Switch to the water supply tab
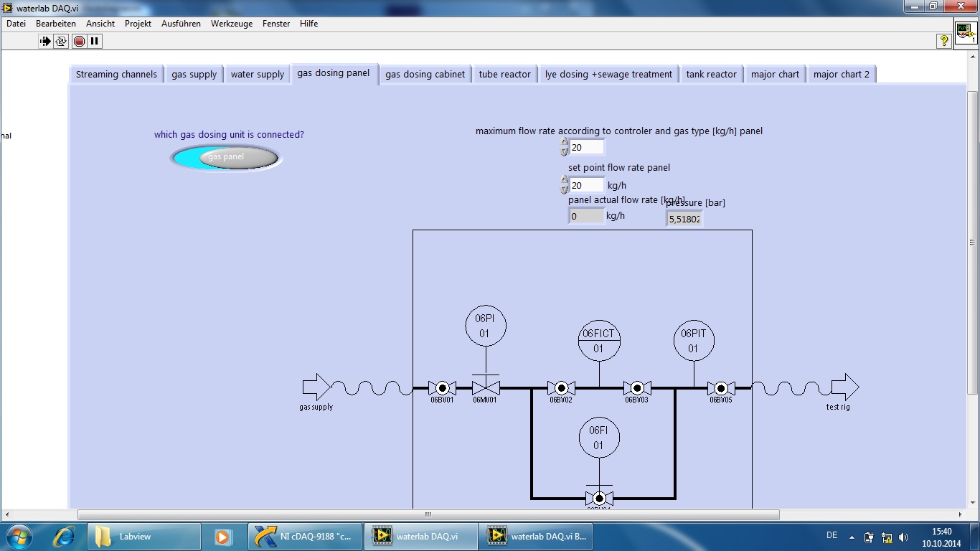This screenshot has height=551, width=980. tap(258, 75)
